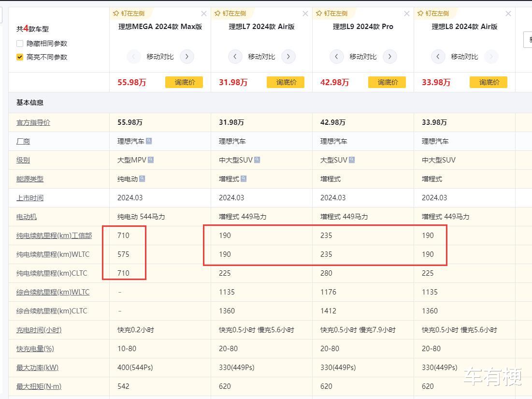
Task: Open 最大扭矩(N·m) parameter link
Action: (39, 386)
